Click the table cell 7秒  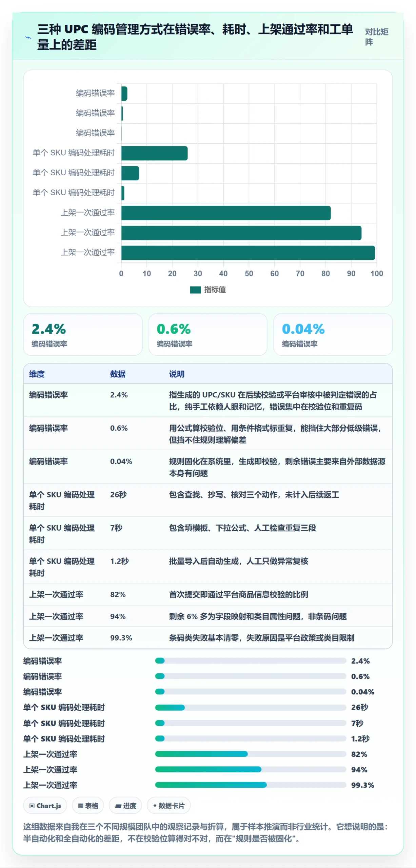tap(116, 528)
